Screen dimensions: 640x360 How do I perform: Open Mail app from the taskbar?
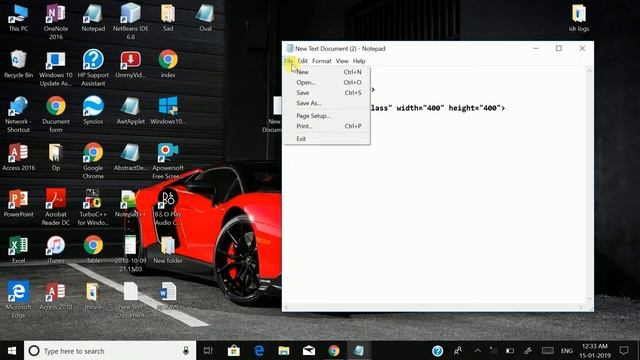point(309,351)
